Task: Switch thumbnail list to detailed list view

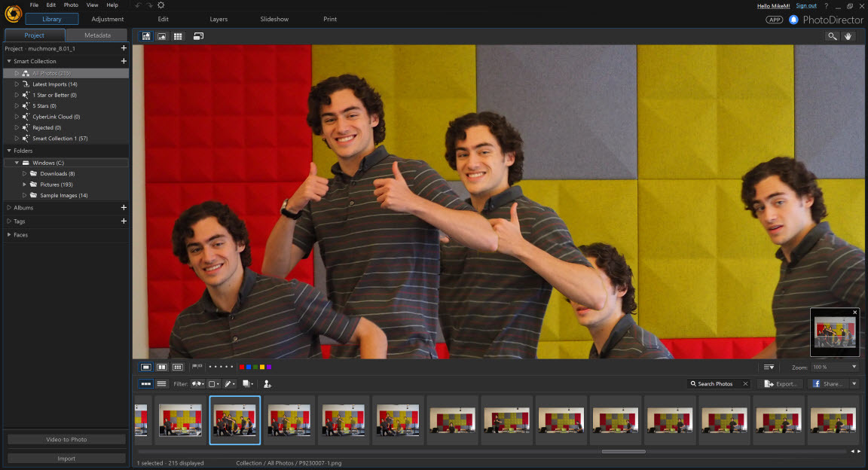Action: [x=161, y=384]
